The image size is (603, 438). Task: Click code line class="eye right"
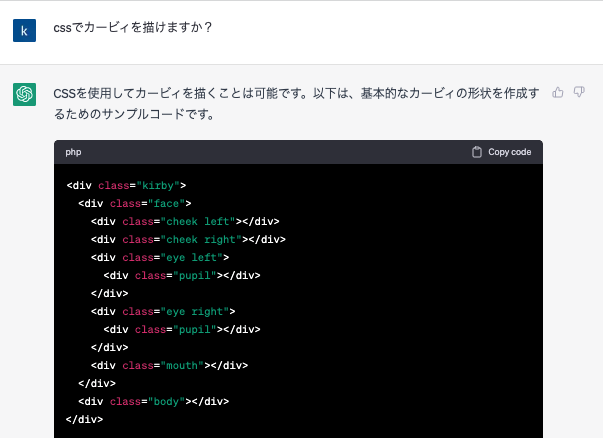pos(163,311)
